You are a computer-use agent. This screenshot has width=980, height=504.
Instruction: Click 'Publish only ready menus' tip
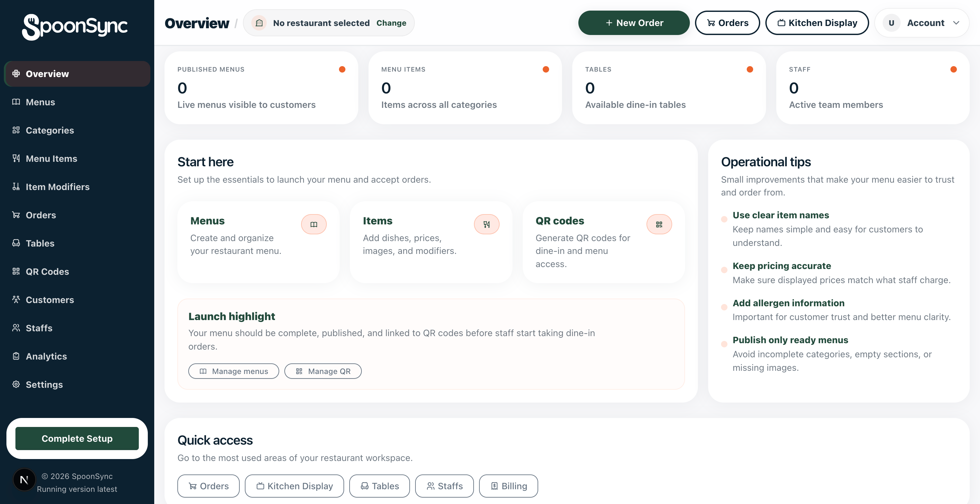790,340
